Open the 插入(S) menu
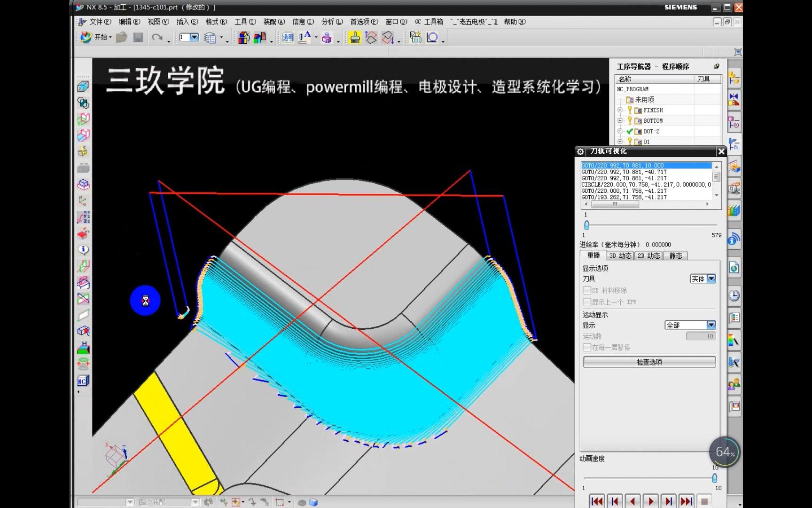This screenshot has width=812, height=508. [x=187, y=22]
